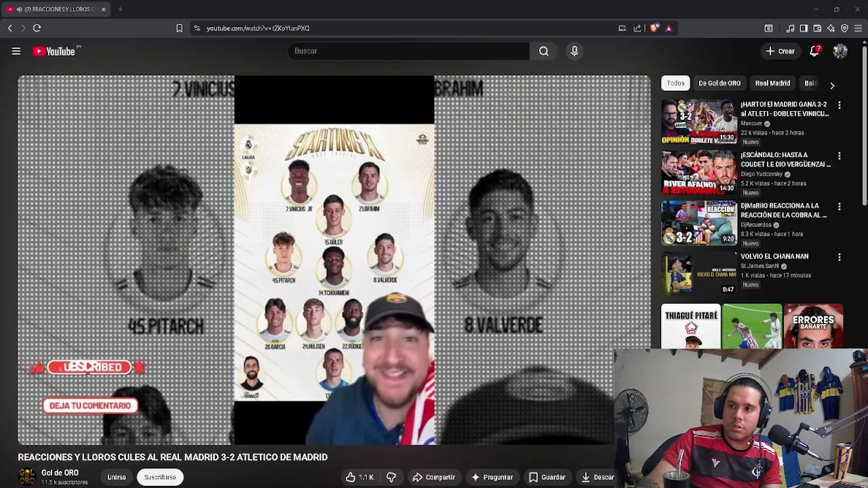The height and width of the screenshot is (488, 868).
Task: Open the picture-in-picture / cast screen icon
Action: click(622, 28)
